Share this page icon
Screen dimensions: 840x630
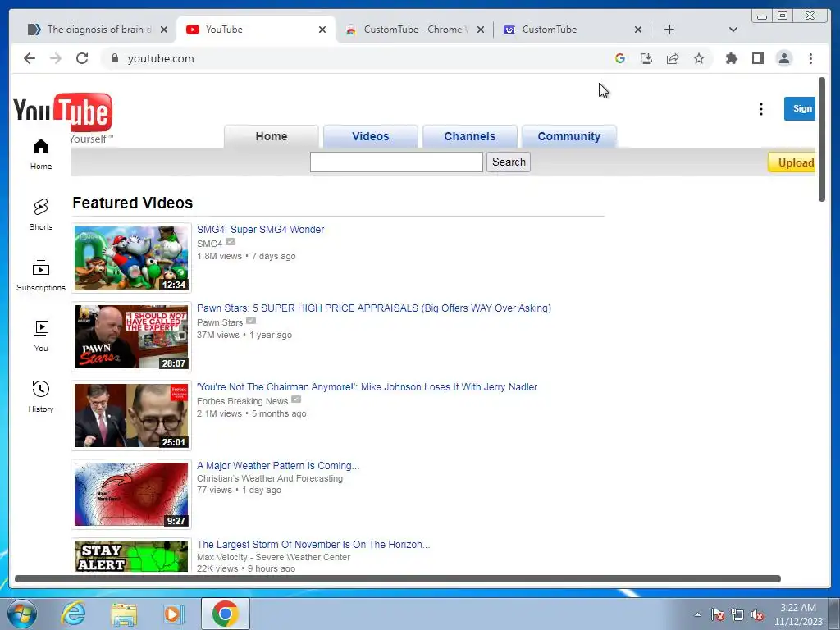pos(673,58)
